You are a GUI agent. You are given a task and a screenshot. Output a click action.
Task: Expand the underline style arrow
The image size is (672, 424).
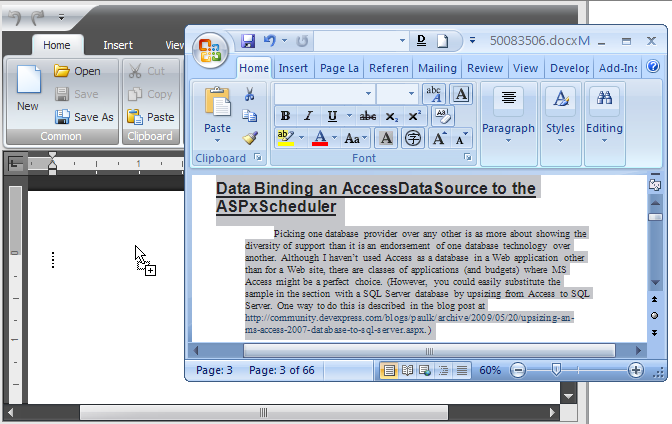coord(349,116)
